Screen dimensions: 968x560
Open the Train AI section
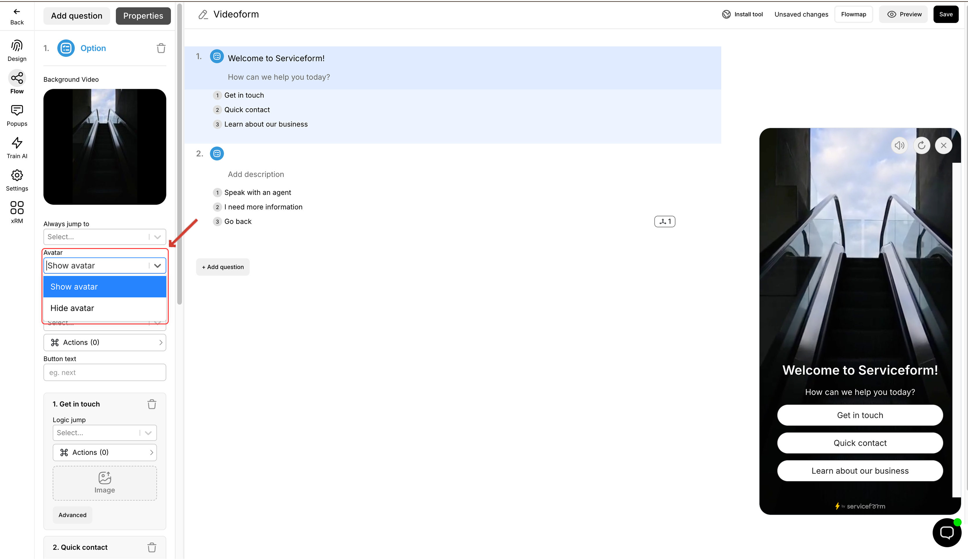17,148
